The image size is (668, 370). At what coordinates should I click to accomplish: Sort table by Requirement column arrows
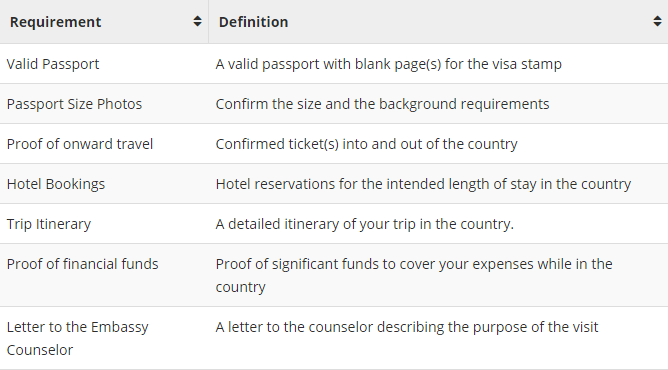[197, 21]
